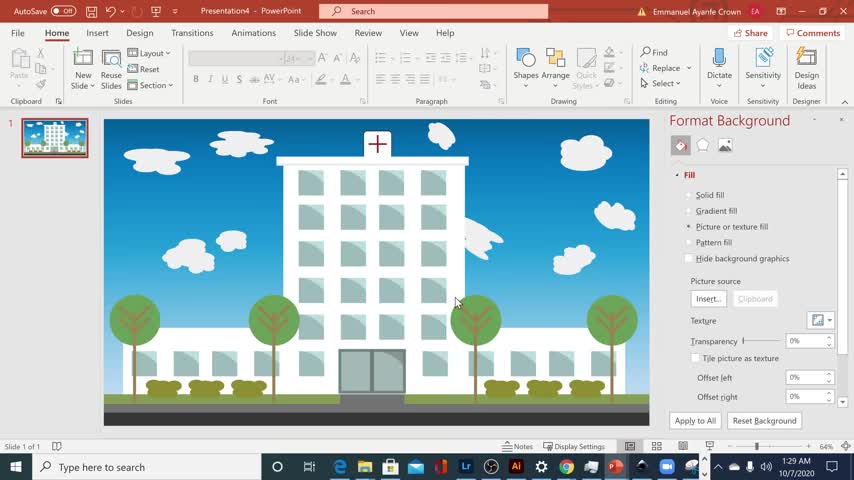
Task: Click the Share button
Action: [x=751, y=33]
